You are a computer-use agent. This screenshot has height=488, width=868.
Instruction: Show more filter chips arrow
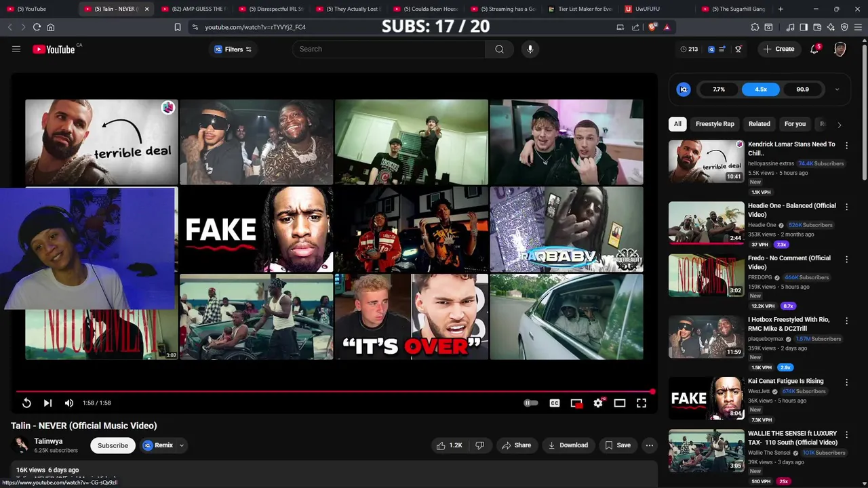[x=840, y=125]
